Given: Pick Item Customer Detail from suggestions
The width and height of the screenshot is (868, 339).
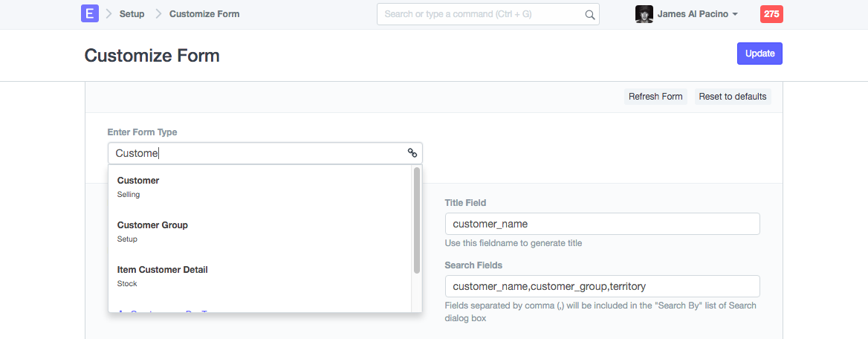Looking at the screenshot, I should (x=162, y=276).
